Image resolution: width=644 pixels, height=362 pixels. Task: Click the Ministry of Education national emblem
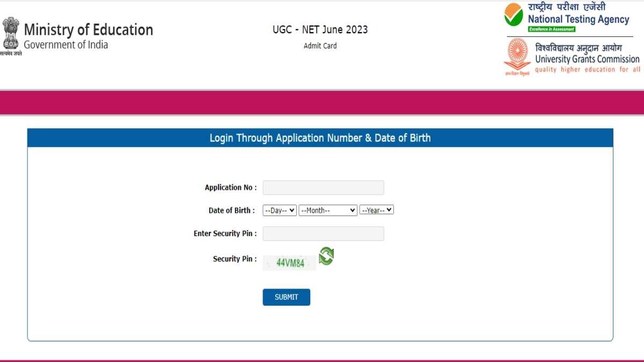(x=11, y=32)
